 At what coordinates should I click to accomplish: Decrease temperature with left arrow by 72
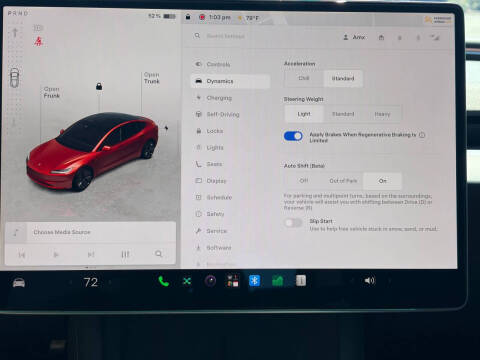[71, 282]
